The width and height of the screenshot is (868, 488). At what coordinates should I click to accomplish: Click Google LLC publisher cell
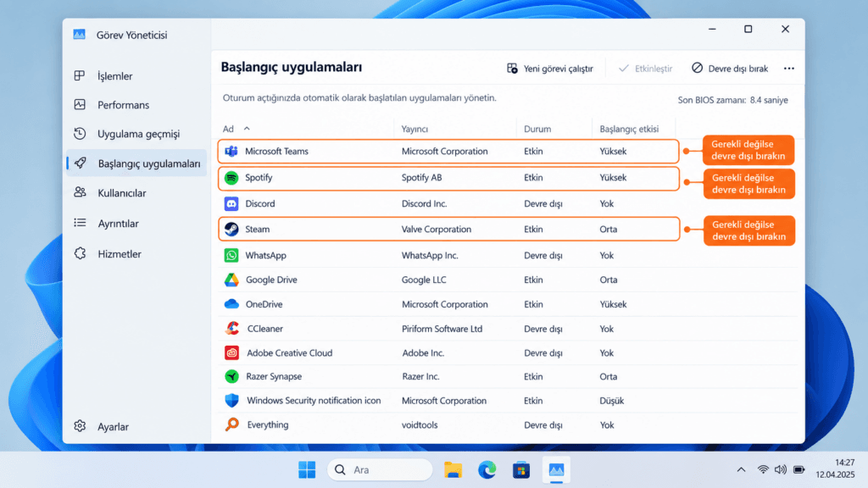[x=424, y=280]
